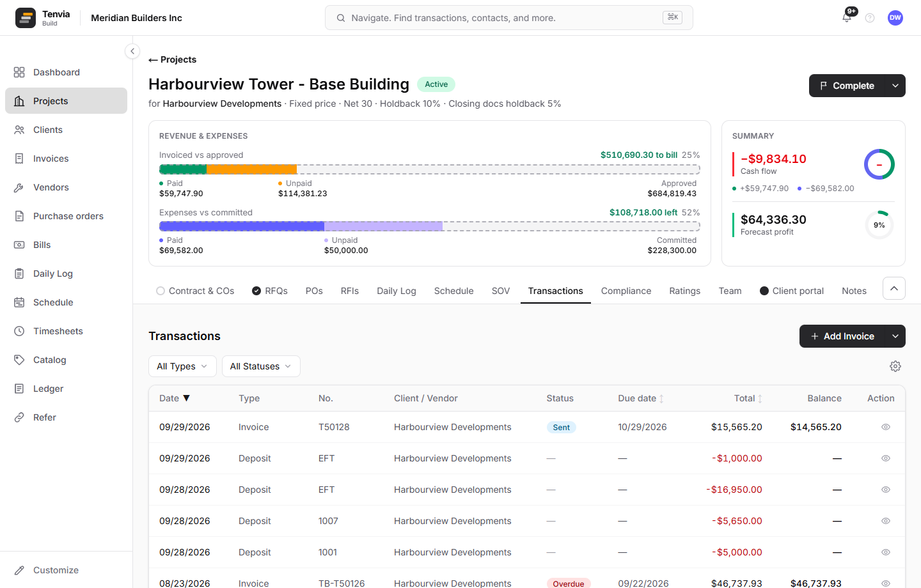
Task: Open the Compliance tab
Action: [x=626, y=291]
